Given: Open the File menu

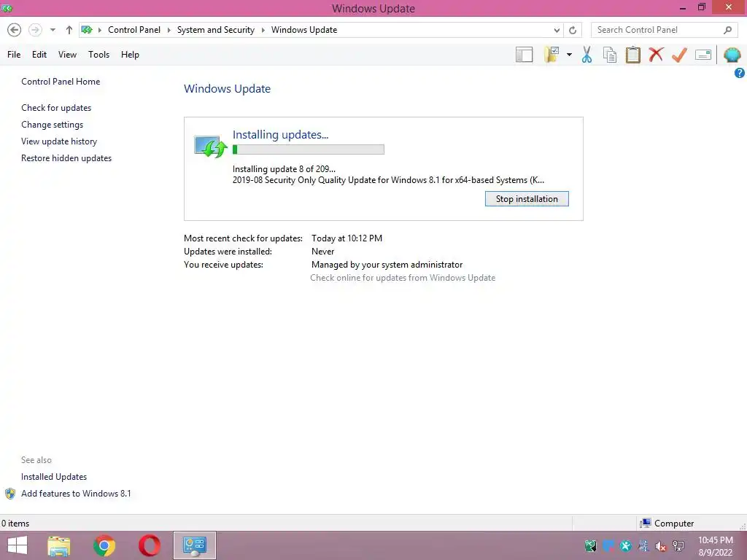Looking at the screenshot, I should 14,54.
